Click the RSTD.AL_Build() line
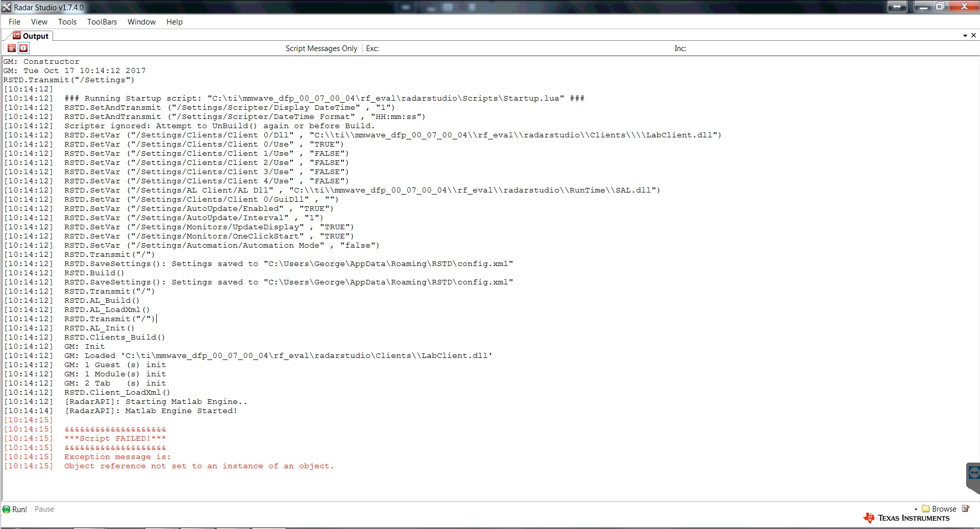The height and width of the screenshot is (529, 980). click(102, 300)
